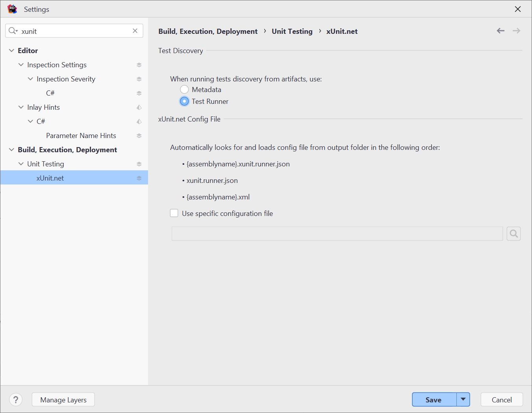The height and width of the screenshot is (413, 532).
Task: Collapse the Inlay Hints node
Action: (x=21, y=107)
